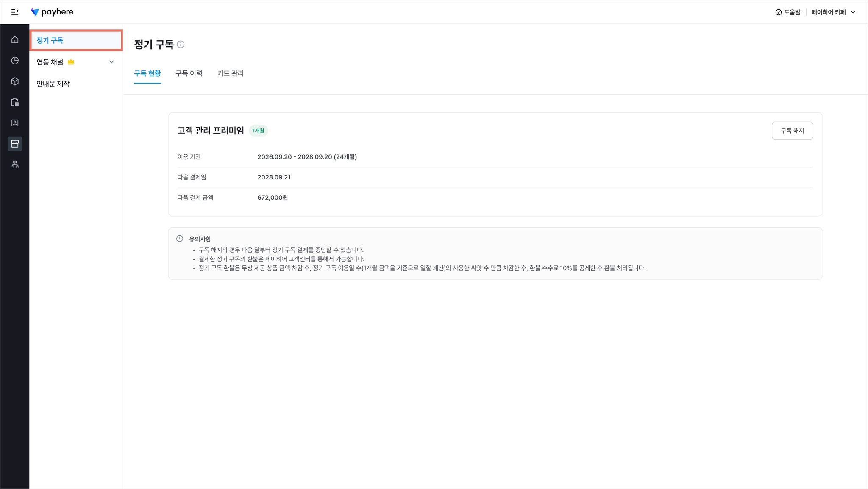Screen dimensions: 868x489
Task: Open the organization hierarchy icon in the sidebar
Action: click(x=15, y=165)
